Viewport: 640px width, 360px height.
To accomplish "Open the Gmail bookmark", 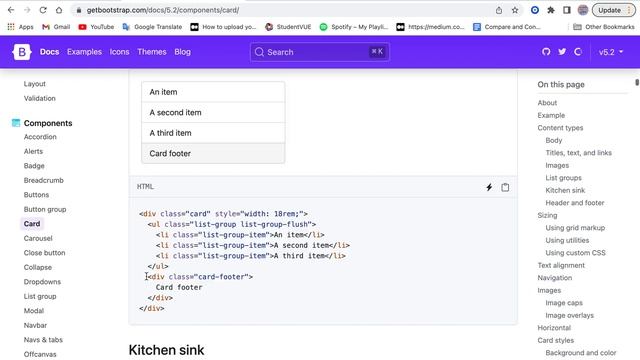I will pyautogui.click(x=56, y=27).
